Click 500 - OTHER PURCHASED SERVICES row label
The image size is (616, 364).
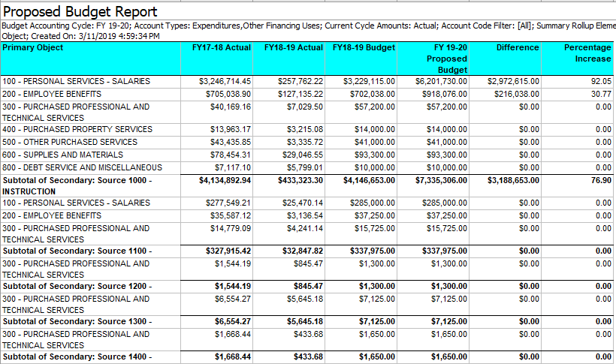(x=70, y=142)
